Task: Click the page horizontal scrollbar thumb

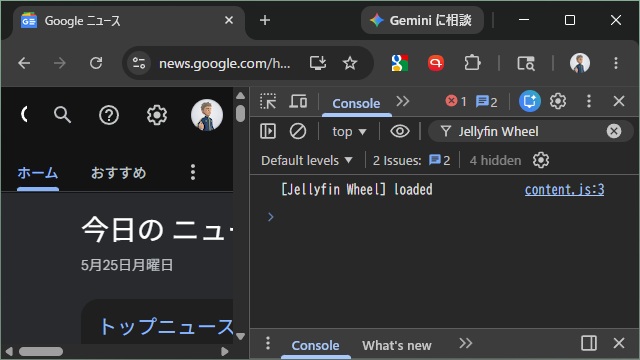Action: point(41,351)
